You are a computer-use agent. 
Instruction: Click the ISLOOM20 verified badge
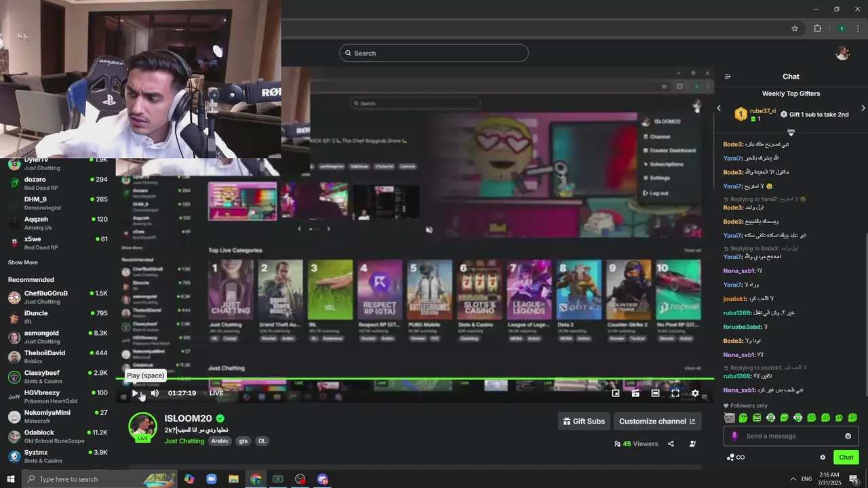pyautogui.click(x=220, y=419)
